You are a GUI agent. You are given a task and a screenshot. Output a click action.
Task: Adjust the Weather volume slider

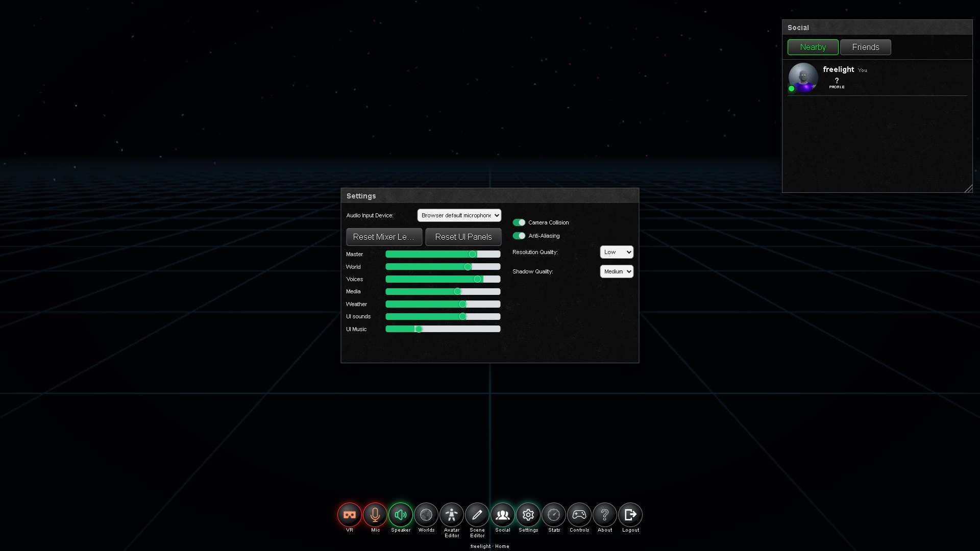tap(443, 304)
